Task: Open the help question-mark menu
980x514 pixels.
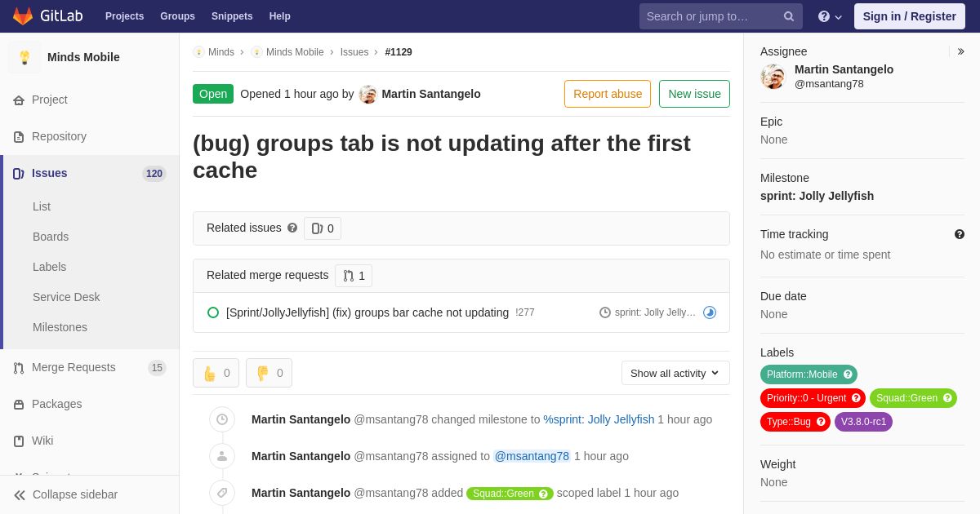Action: pos(830,16)
